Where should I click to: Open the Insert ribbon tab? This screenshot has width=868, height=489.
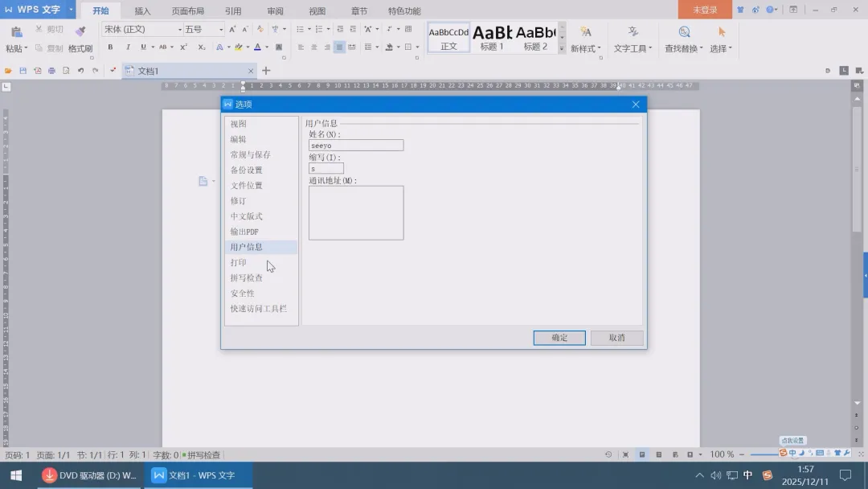pos(142,10)
